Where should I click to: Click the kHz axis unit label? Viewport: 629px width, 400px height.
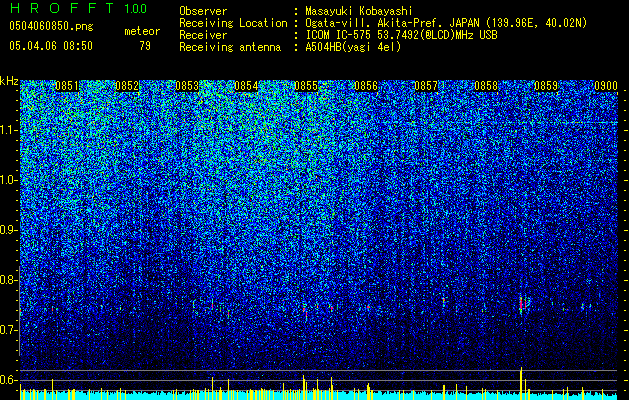pyautogui.click(x=9, y=81)
